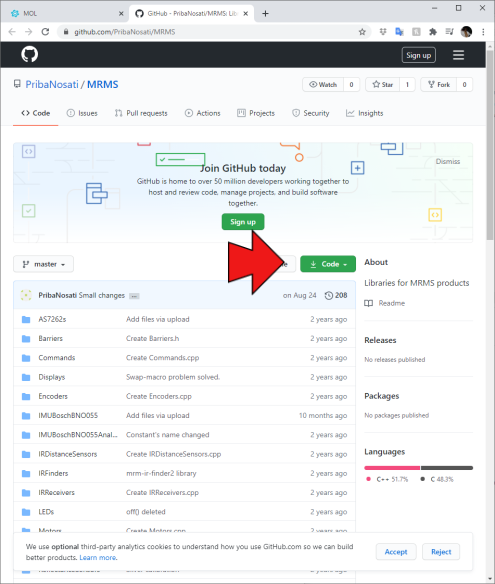Screen dimensions: 495x584
Task: Fork the MRMS repository
Action: pos(439,85)
